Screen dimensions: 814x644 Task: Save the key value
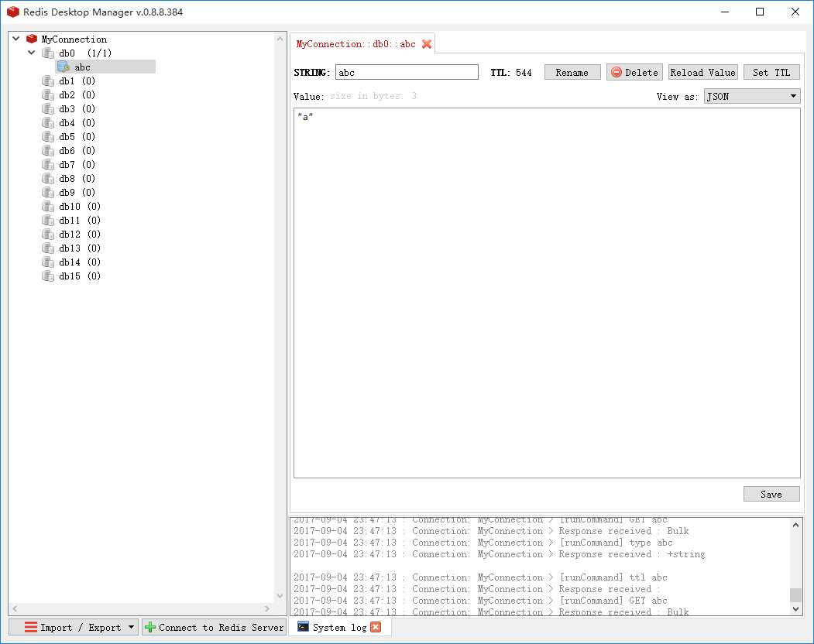(771, 494)
